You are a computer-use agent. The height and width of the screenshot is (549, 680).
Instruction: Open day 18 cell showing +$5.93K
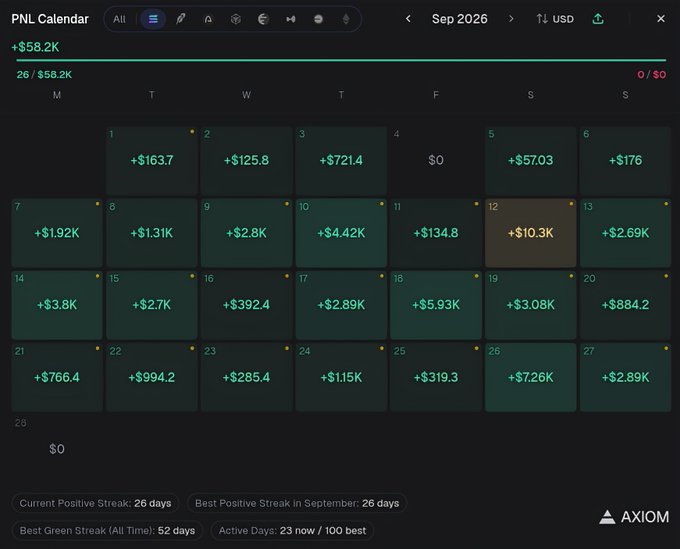point(436,305)
